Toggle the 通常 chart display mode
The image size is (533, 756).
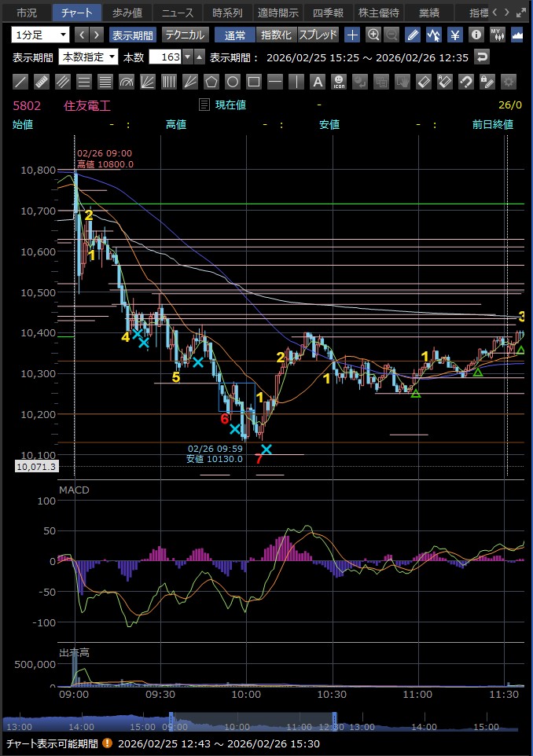(234, 35)
